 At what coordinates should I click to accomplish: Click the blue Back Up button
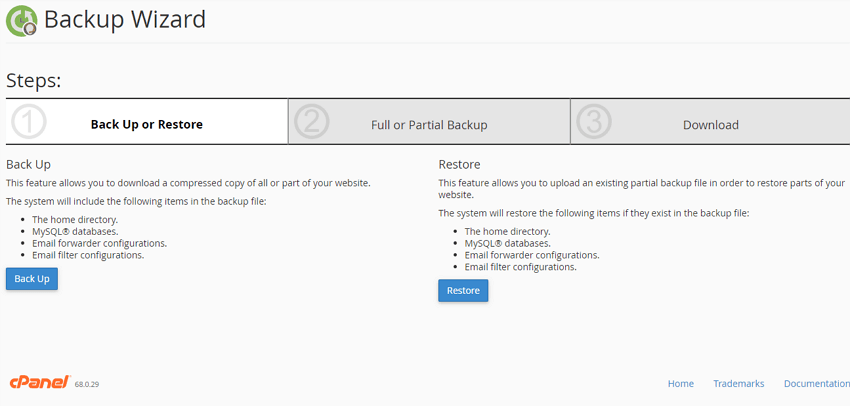(32, 279)
